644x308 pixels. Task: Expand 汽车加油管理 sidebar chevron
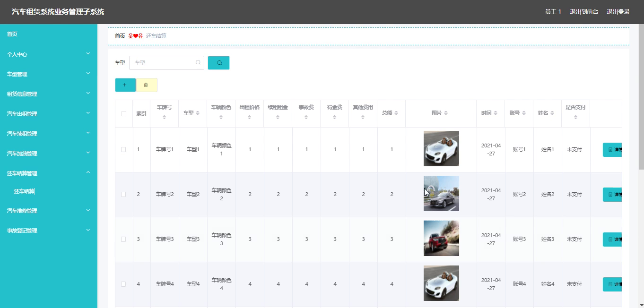[88, 153]
